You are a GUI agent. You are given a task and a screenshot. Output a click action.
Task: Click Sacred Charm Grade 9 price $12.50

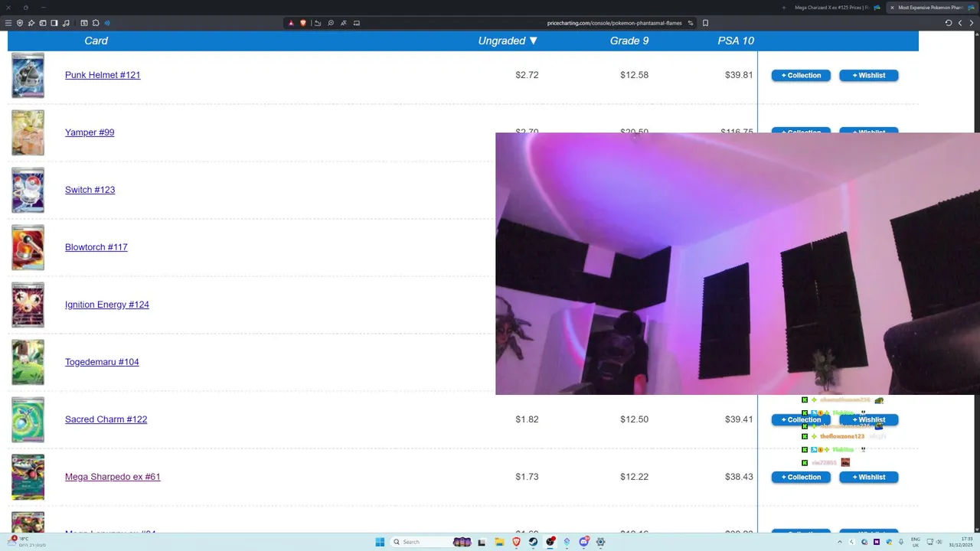pyautogui.click(x=634, y=419)
